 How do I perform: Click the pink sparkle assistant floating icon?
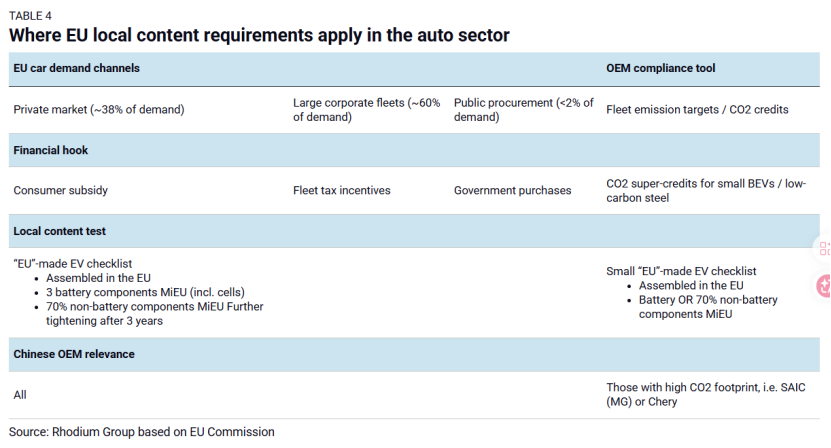[x=824, y=286]
